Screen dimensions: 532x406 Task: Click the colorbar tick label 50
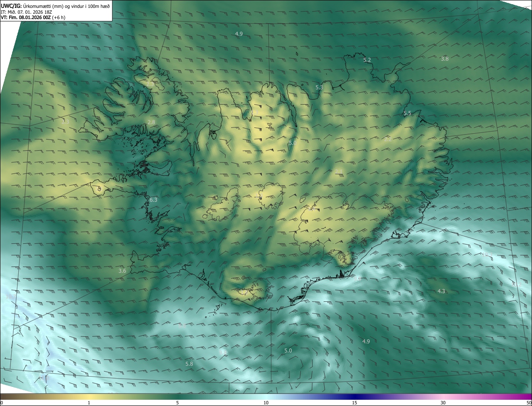click(529, 403)
